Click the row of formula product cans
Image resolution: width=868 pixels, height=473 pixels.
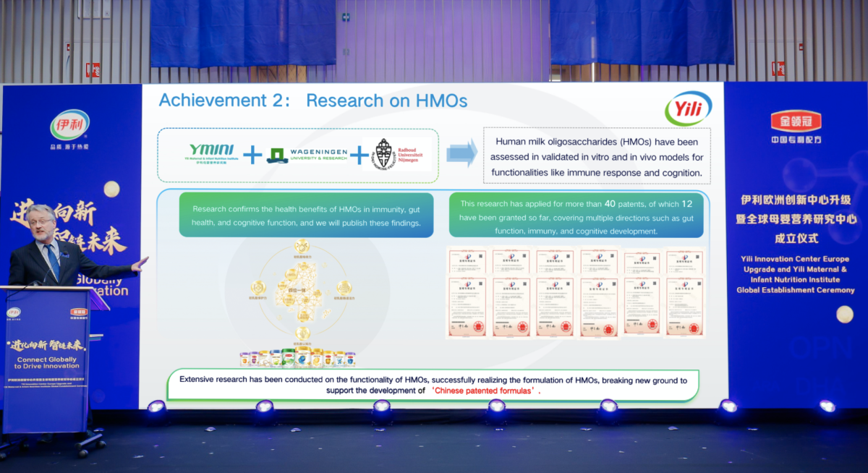click(x=297, y=357)
